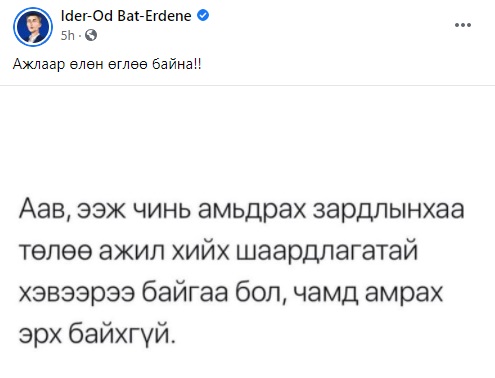Image resolution: width=495 pixels, height=378 pixels.
Task: Click "чамд амрах" in the quote image
Action: 367,293
